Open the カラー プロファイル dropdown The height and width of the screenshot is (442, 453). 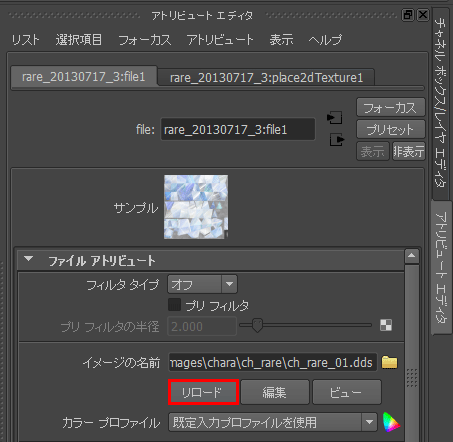point(273,422)
